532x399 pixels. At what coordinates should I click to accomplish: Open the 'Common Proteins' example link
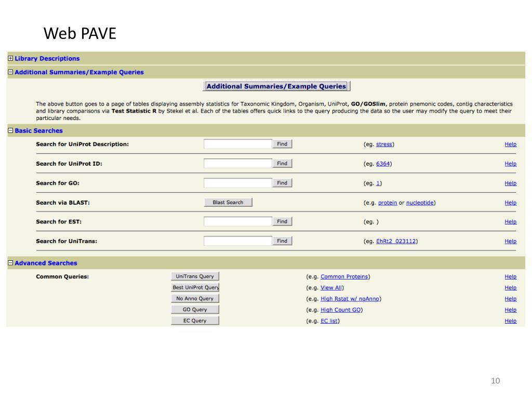coord(344,276)
